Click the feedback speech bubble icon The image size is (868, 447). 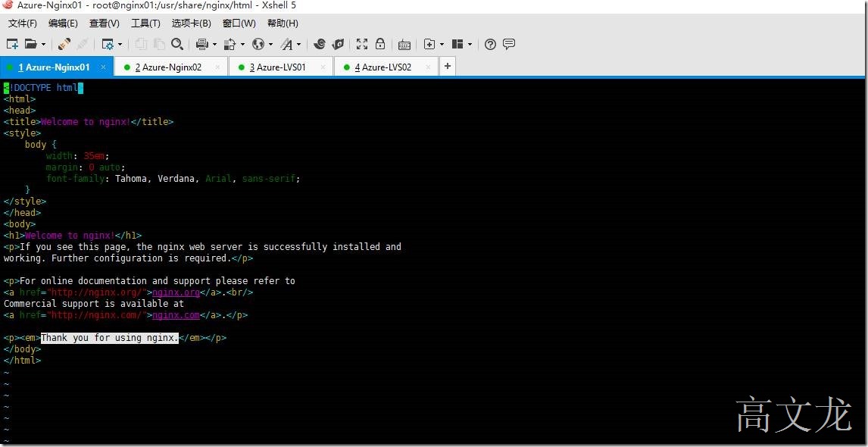click(x=509, y=44)
